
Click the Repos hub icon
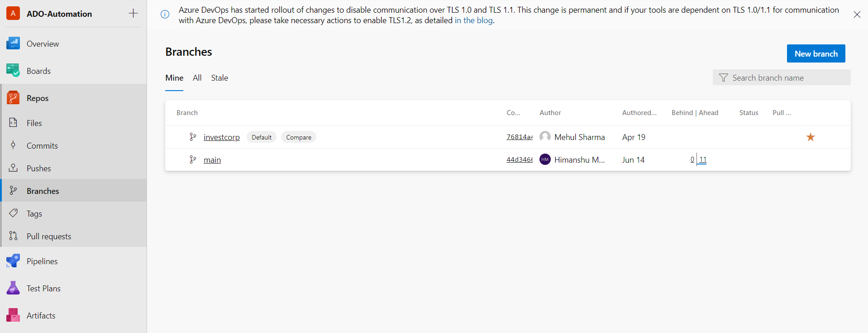[13, 98]
